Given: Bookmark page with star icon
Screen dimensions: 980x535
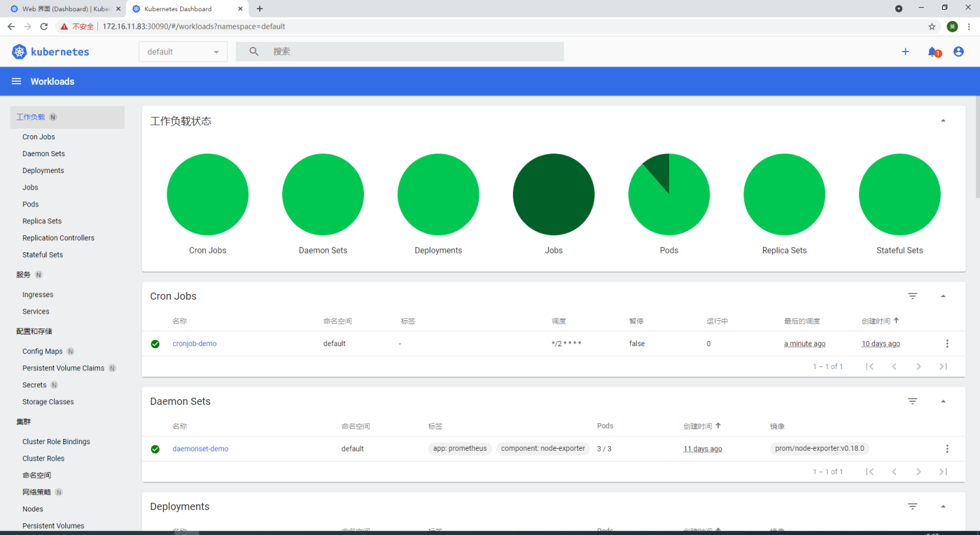Looking at the screenshot, I should pyautogui.click(x=932, y=27).
